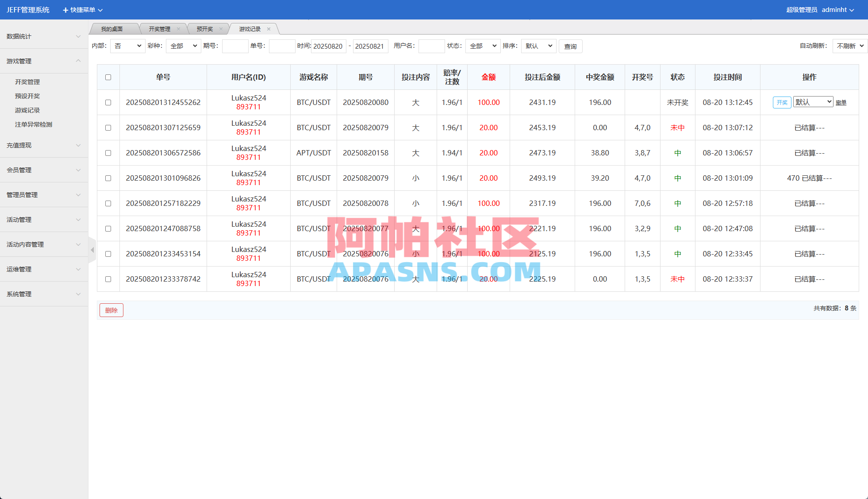868x499 pixels.
Task: Open 预设开奖 in sidebar
Action: pyautogui.click(x=27, y=96)
